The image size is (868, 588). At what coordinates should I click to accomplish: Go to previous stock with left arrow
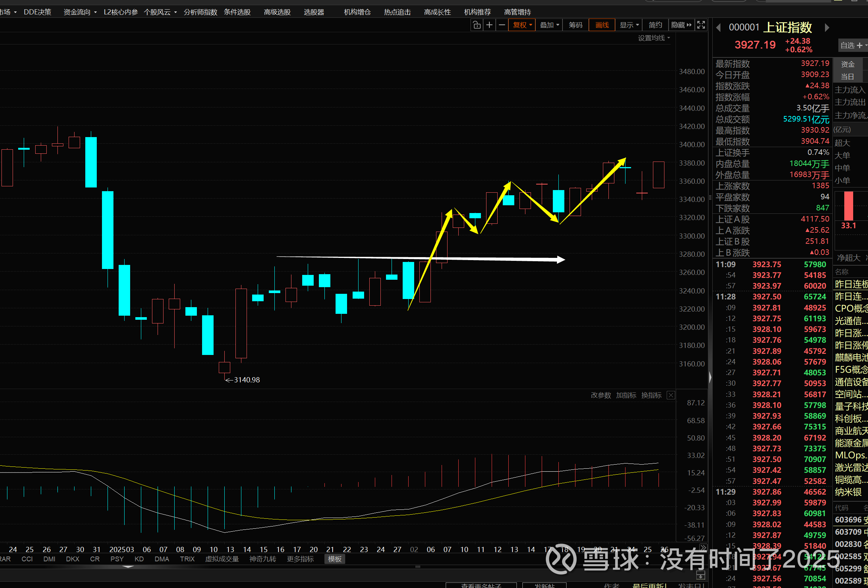pos(718,28)
